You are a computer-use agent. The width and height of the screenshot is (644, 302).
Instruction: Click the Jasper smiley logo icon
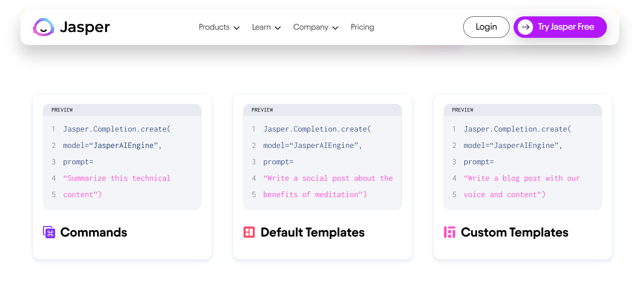coord(44,27)
